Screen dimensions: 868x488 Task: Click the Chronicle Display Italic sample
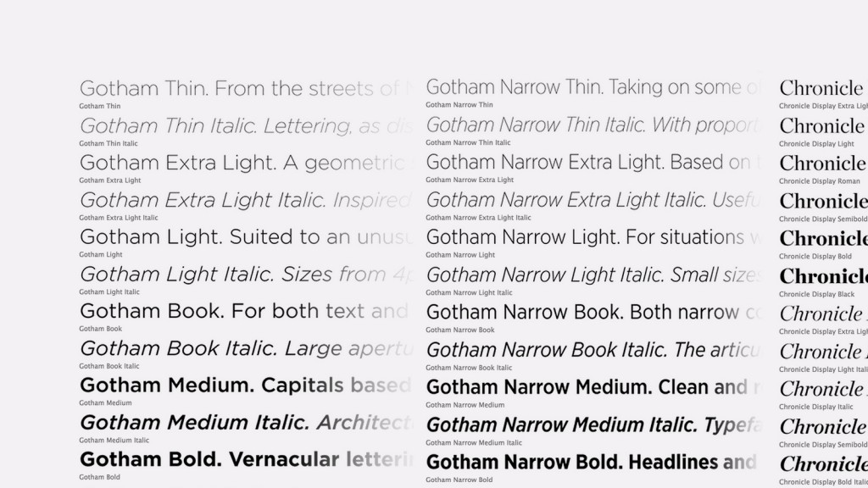point(823,390)
